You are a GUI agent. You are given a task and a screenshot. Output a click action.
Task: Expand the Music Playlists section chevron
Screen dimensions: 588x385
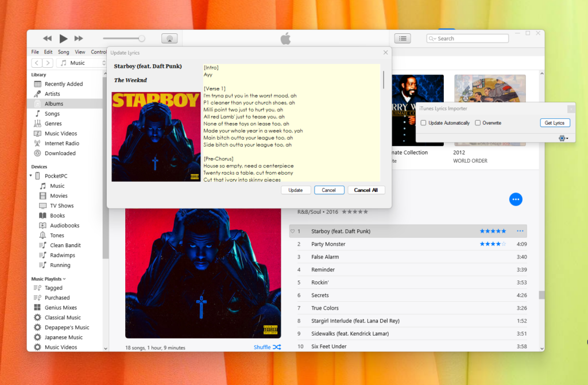[x=64, y=279]
